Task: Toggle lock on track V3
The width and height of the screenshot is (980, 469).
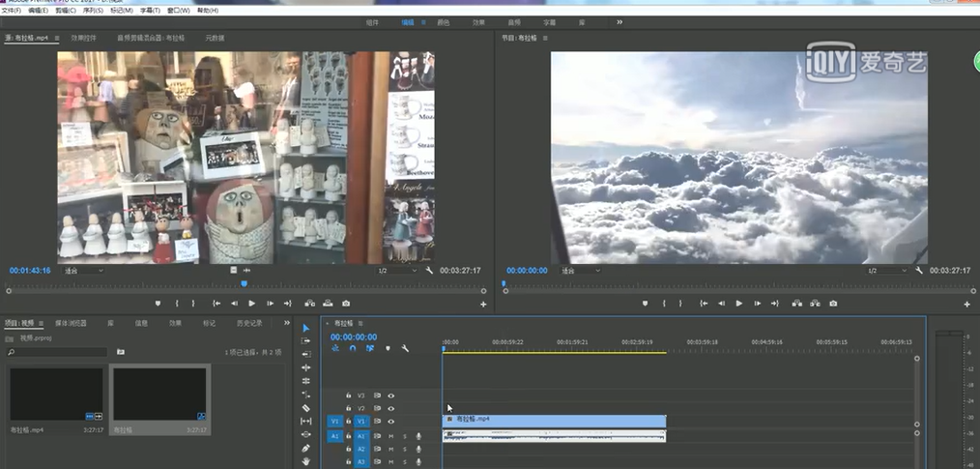Action: point(349,396)
